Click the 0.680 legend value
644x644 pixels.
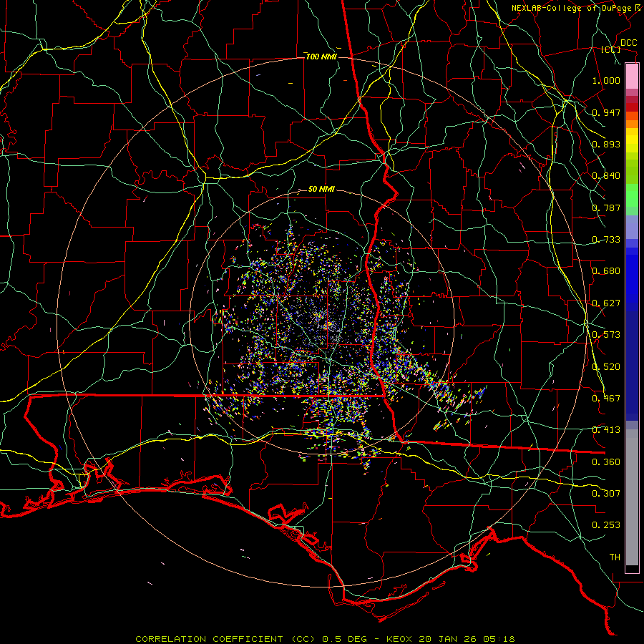click(x=606, y=271)
